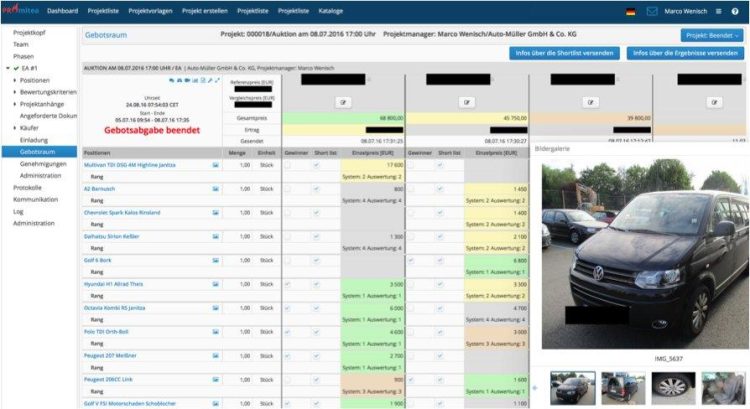Viewport: 750px width, 409px height.
Task: Select the wheel rim gallery thumbnail
Action: point(673,388)
